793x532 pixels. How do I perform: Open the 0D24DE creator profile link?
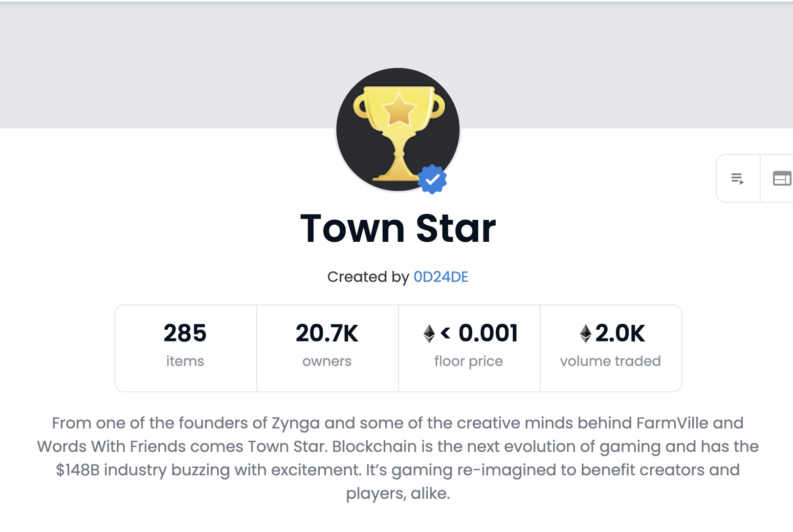click(x=440, y=277)
